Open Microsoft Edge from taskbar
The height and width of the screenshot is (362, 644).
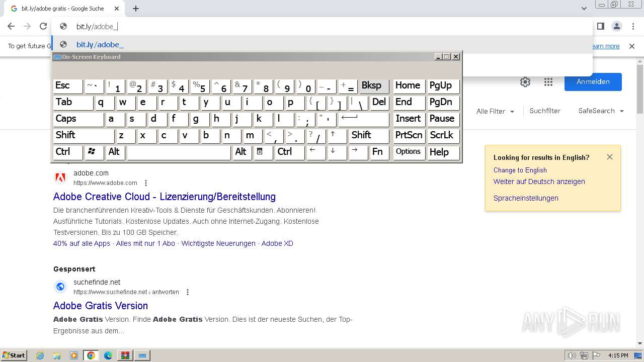tap(108, 355)
